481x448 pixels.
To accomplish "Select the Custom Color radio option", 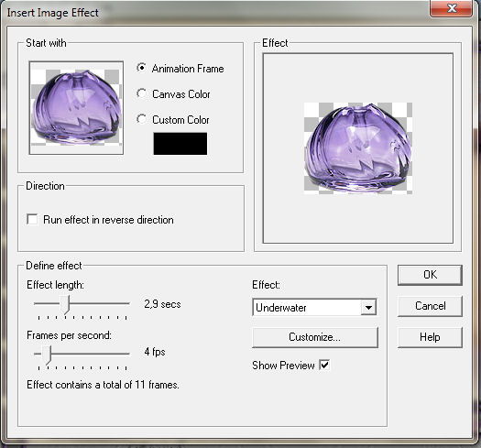I will click(141, 119).
